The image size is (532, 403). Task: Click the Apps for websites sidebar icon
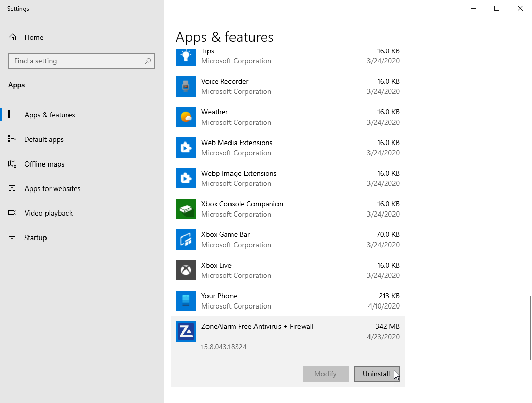pyautogui.click(x=12, y=188)
